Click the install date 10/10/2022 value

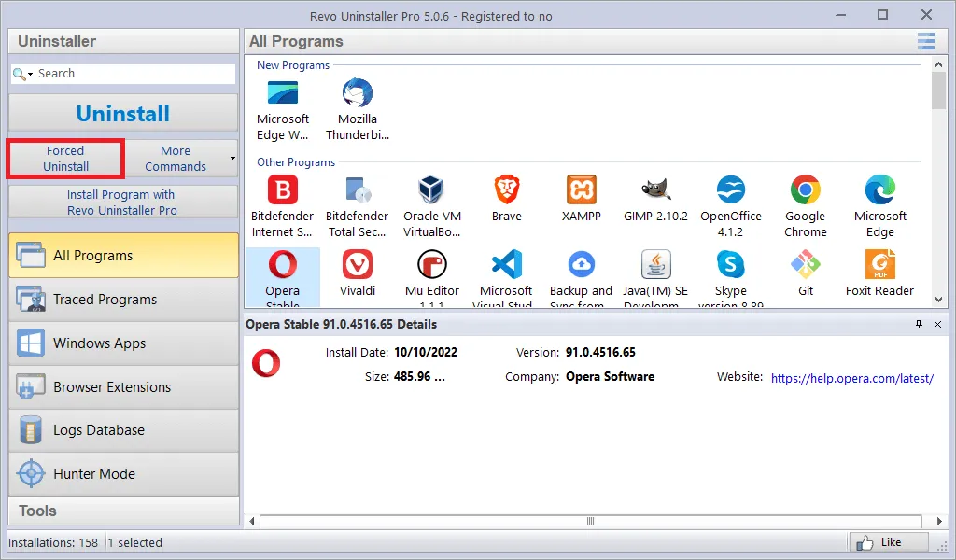[x=426, y=352]
